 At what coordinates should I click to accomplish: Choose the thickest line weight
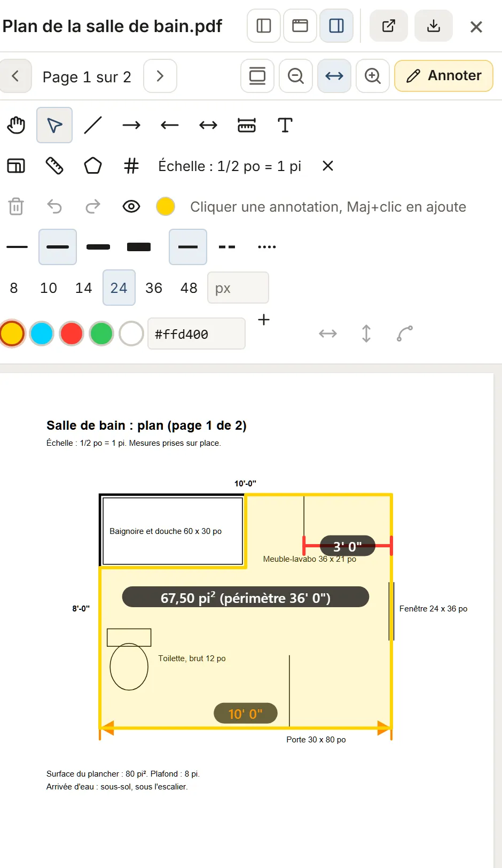tap(139, 247)
